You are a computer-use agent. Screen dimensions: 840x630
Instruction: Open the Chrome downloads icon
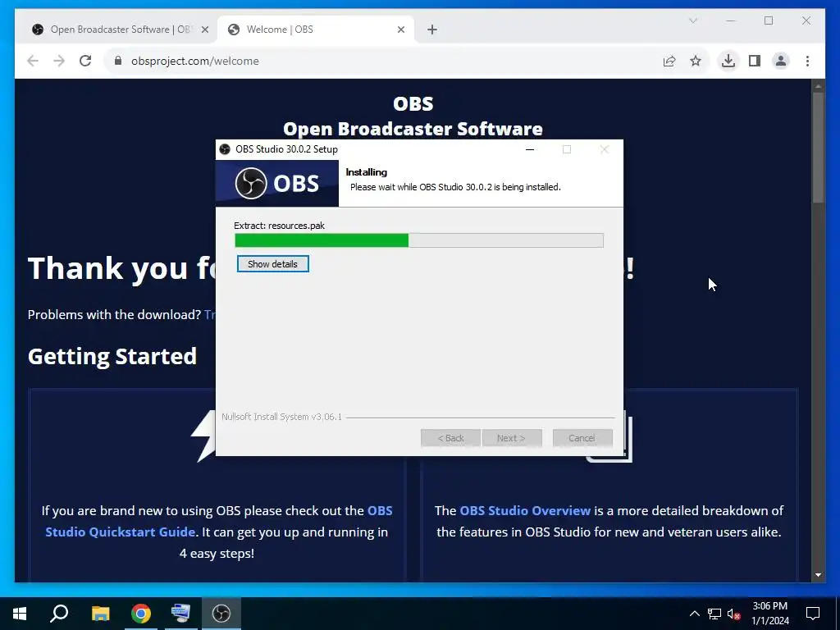(728, 61)
